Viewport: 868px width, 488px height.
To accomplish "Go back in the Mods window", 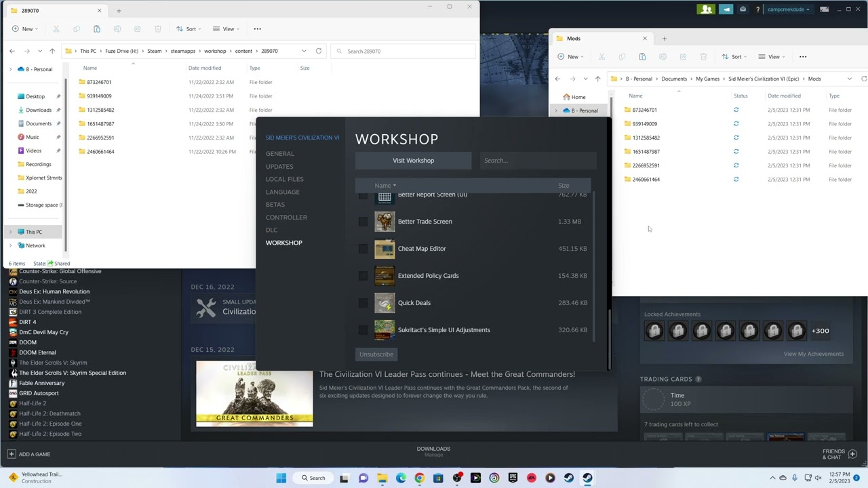I will [x=557, y=79].
